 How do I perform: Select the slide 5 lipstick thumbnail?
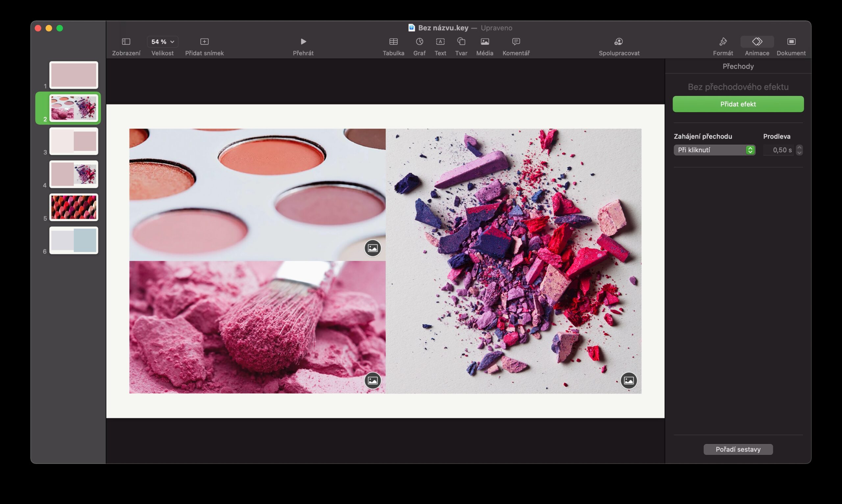[74, 207]
